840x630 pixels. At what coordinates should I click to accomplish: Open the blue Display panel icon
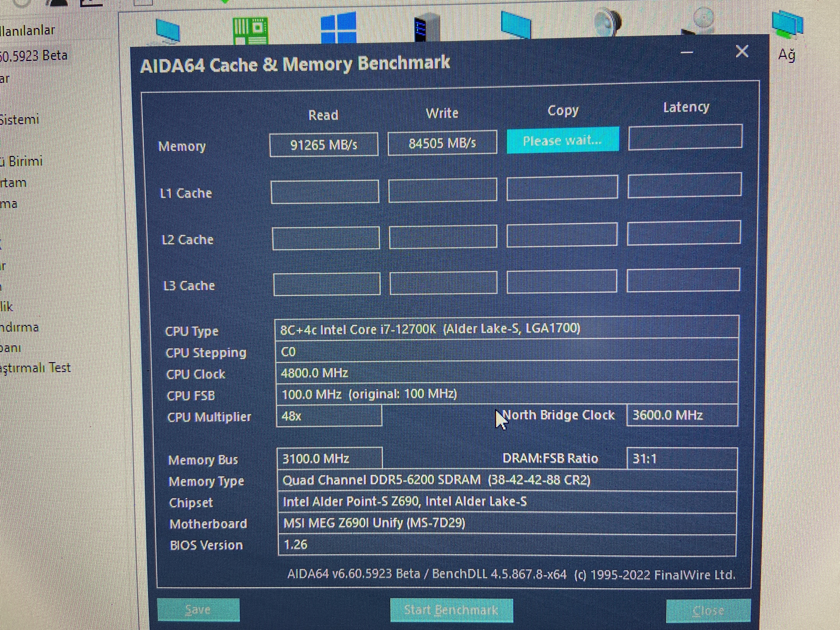click(516, 25)
